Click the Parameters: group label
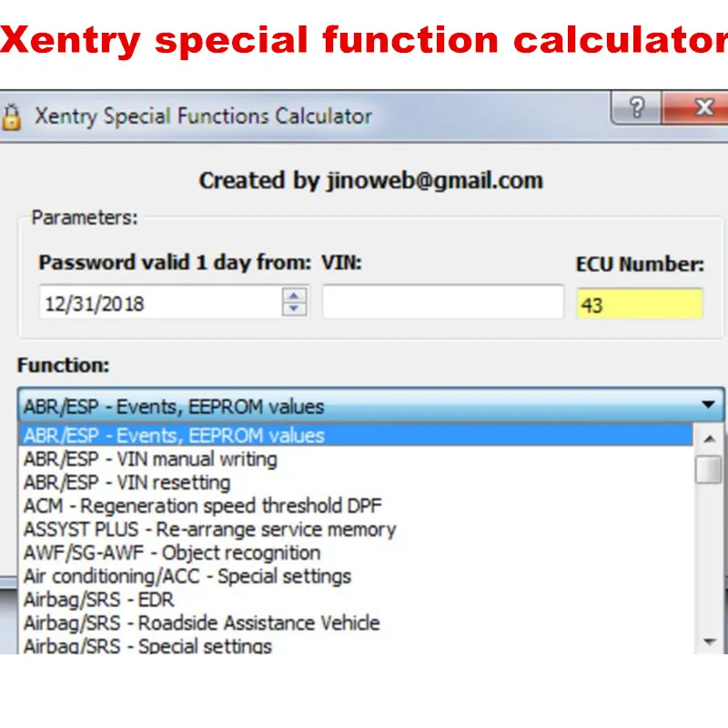The width and height of the screenshot is (728, 728). pyautogui.click(x=85, y=217)
